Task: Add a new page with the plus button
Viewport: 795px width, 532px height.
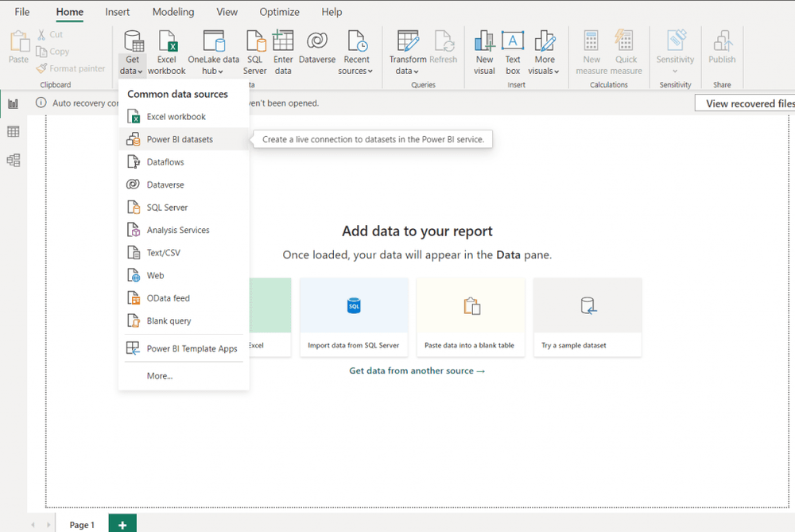Action: coord(122,524)
